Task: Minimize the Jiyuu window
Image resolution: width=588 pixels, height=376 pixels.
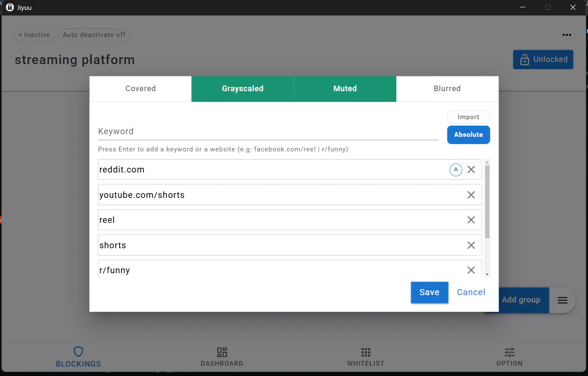Action: (x=523, y=7)
